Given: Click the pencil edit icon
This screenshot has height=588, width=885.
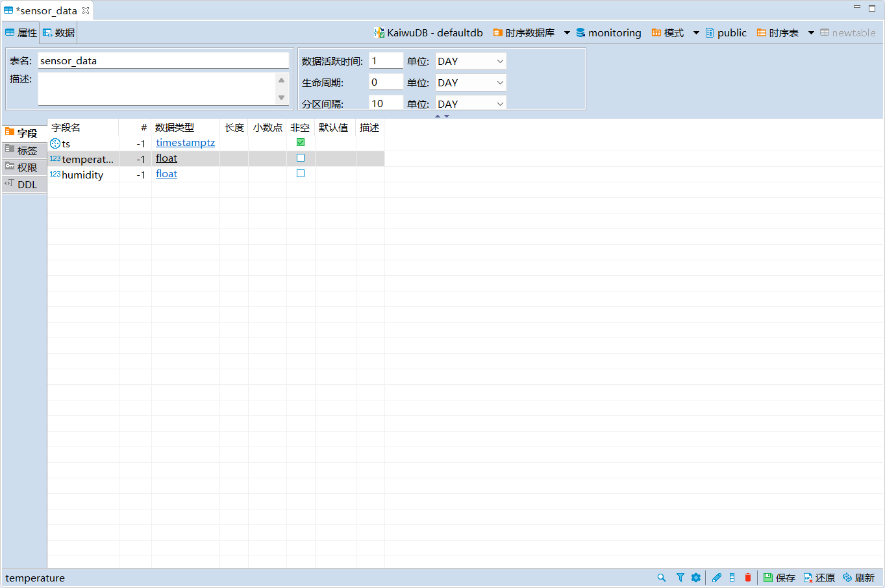Looking at the screenshot, I should tap(717, 578).
